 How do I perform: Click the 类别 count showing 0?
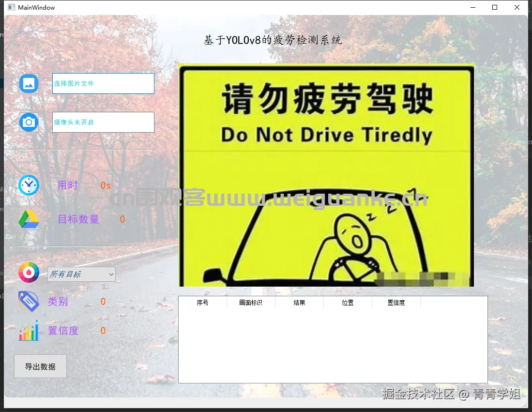pyautogui.click(x=103, y=301)
